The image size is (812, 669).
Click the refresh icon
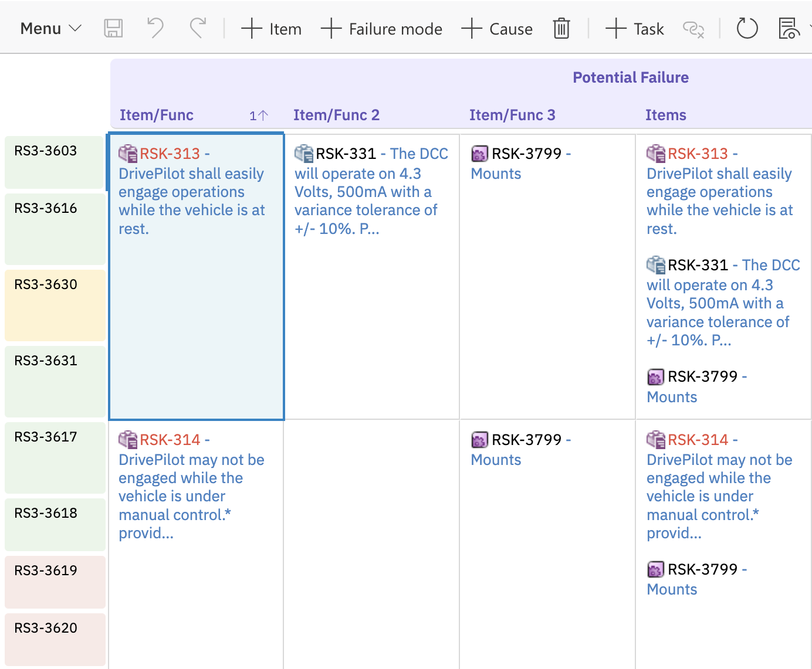[x=747, y=28]
